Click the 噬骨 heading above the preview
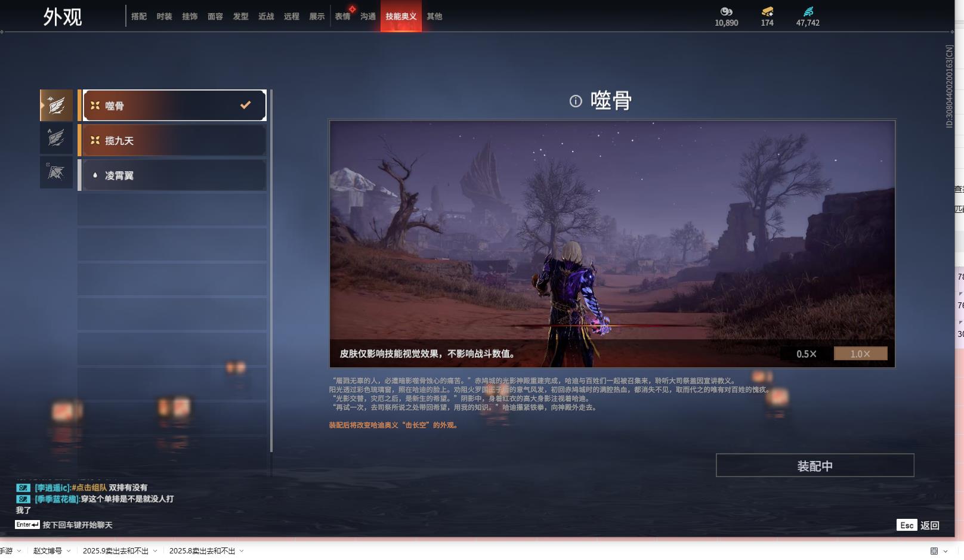 coord(611,101)
